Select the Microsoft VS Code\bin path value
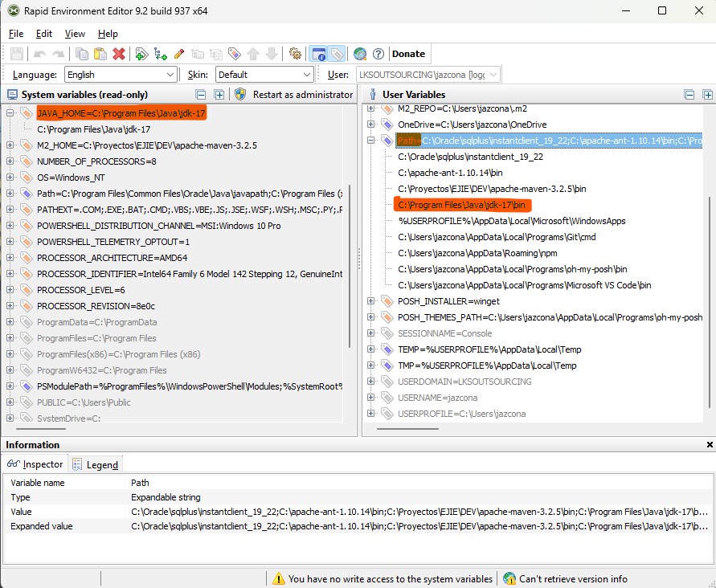 click(525, 285)
